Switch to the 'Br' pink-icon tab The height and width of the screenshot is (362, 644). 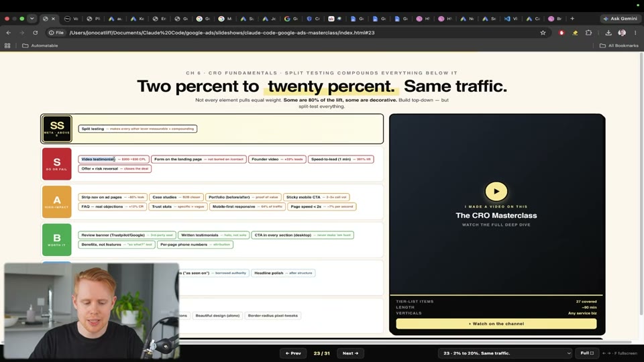[555, 19]
